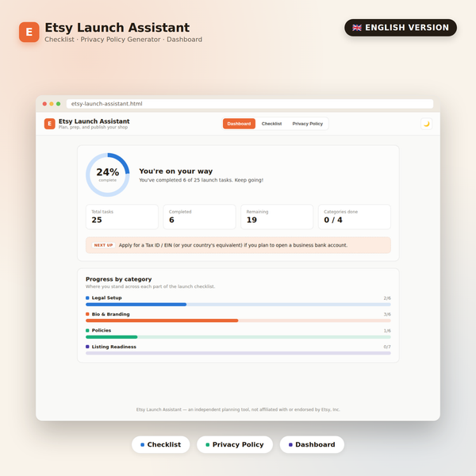
Task: Click the Listing Readiness label
Action: (x=113, y=347)
